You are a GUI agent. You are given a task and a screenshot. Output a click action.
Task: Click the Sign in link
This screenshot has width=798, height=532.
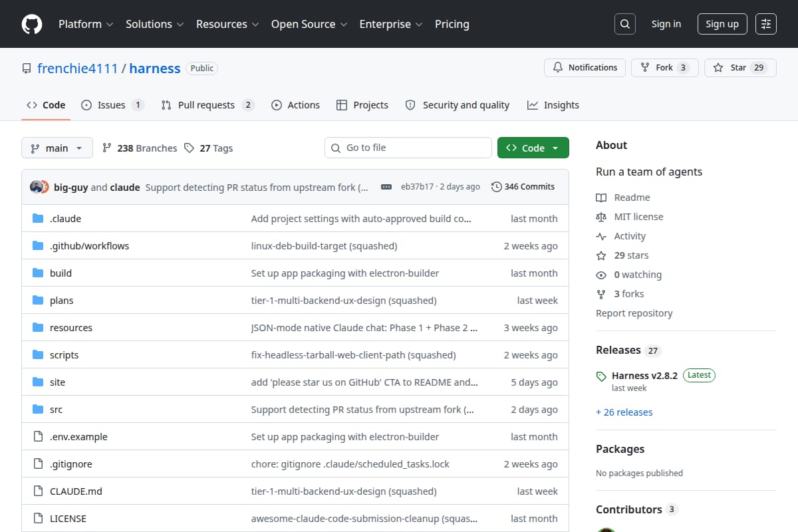[666, 24]
